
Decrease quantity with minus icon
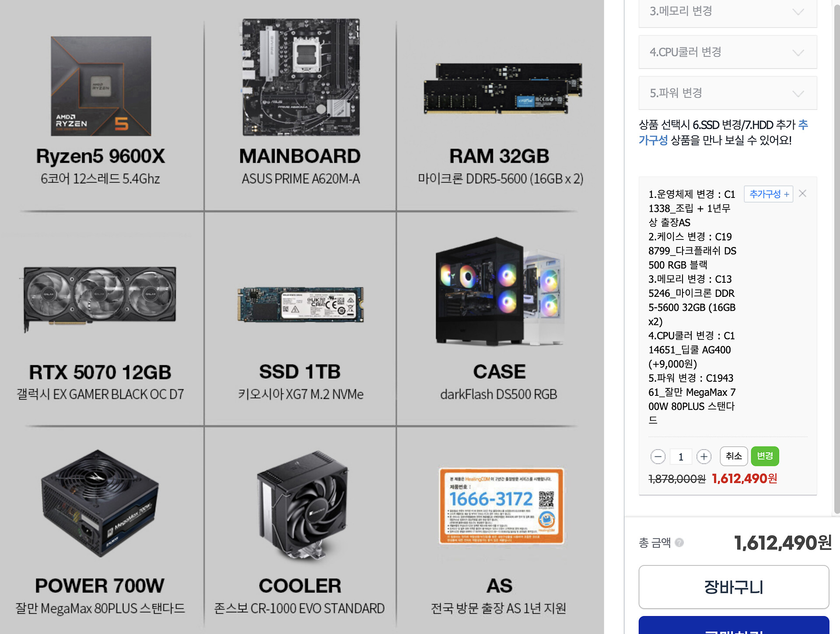point(658,457)
